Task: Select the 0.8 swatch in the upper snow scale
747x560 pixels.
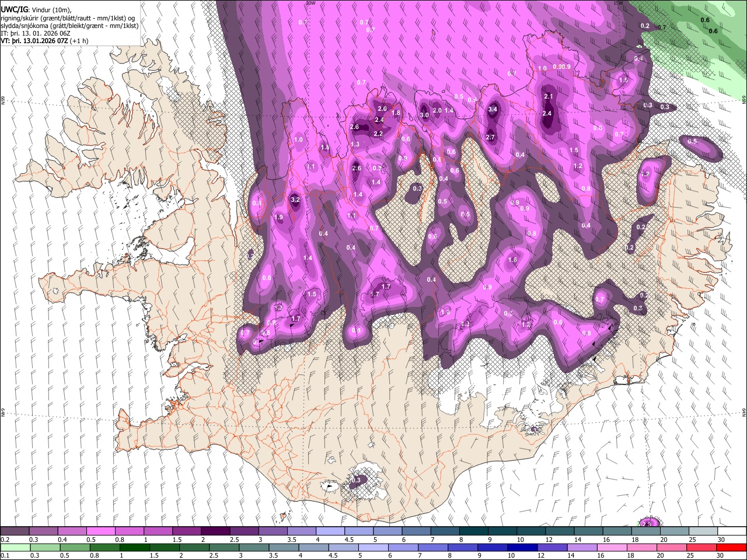Action: point(129,531)
